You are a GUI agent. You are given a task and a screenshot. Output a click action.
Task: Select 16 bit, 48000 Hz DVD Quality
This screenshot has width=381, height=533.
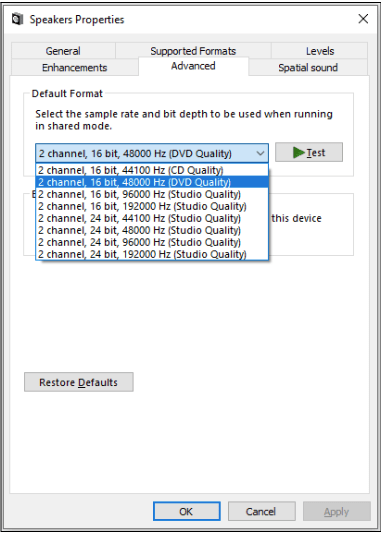point(152,182)
